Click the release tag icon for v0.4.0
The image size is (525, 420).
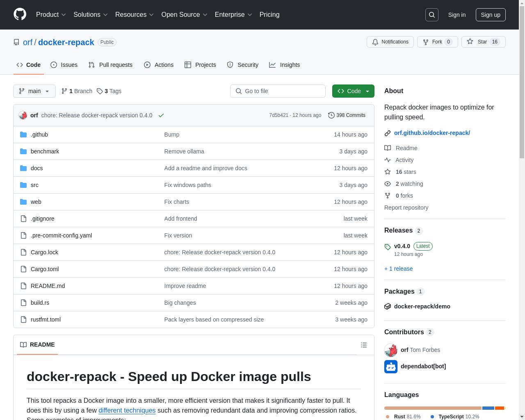coord(388,247)
